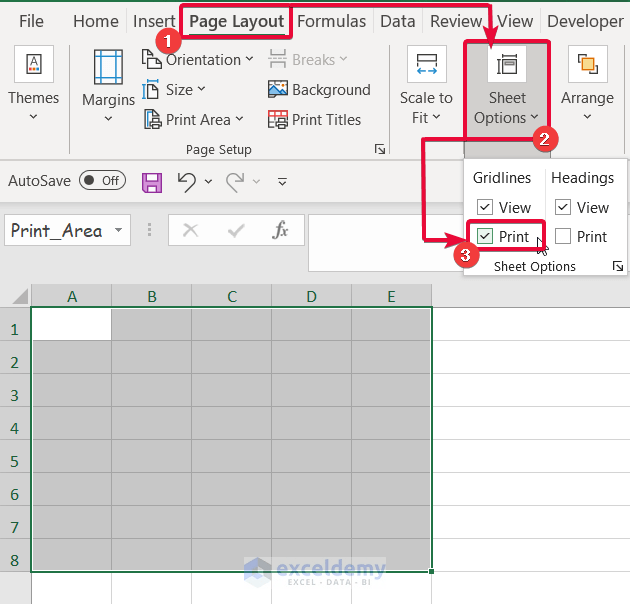The image size is (630, 604).
Task: Collapse the Sheet Options dropdown chevron
Action: pos(534,117)
